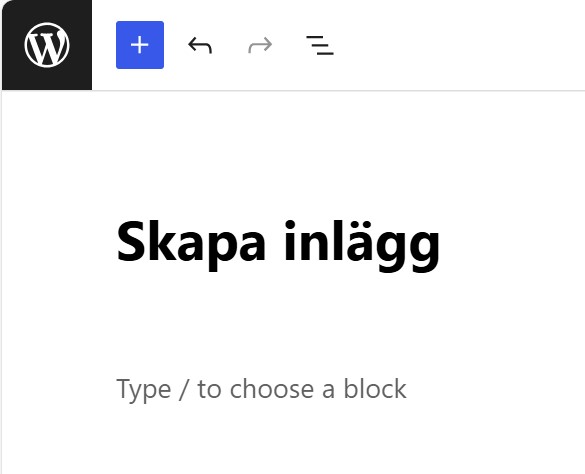Click the word "block" in the placeholder

click(375, 388)
